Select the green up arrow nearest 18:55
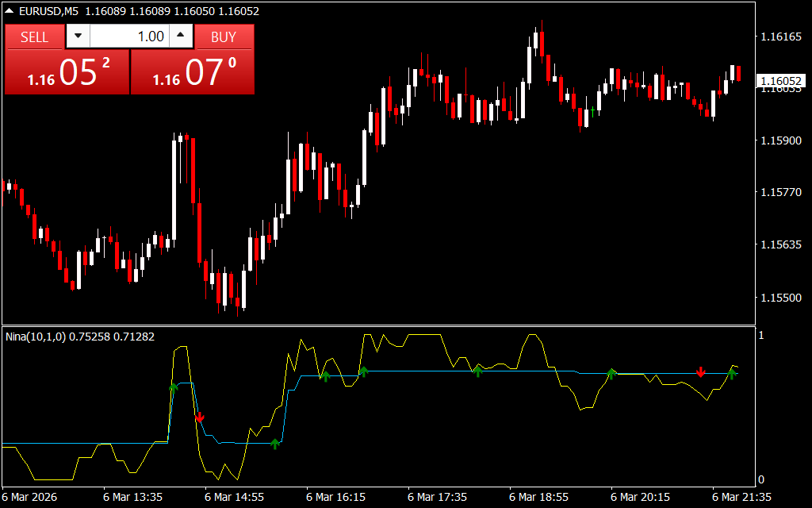 477,370
